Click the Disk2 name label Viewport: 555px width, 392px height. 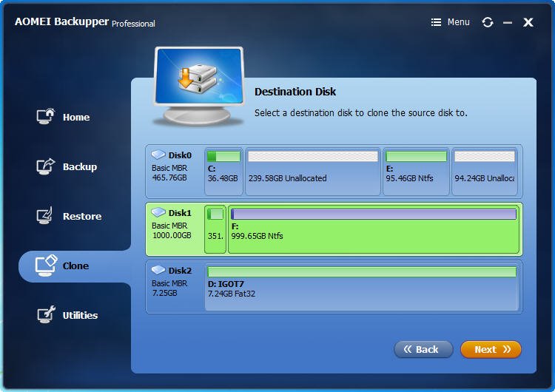tap(180, 271)
